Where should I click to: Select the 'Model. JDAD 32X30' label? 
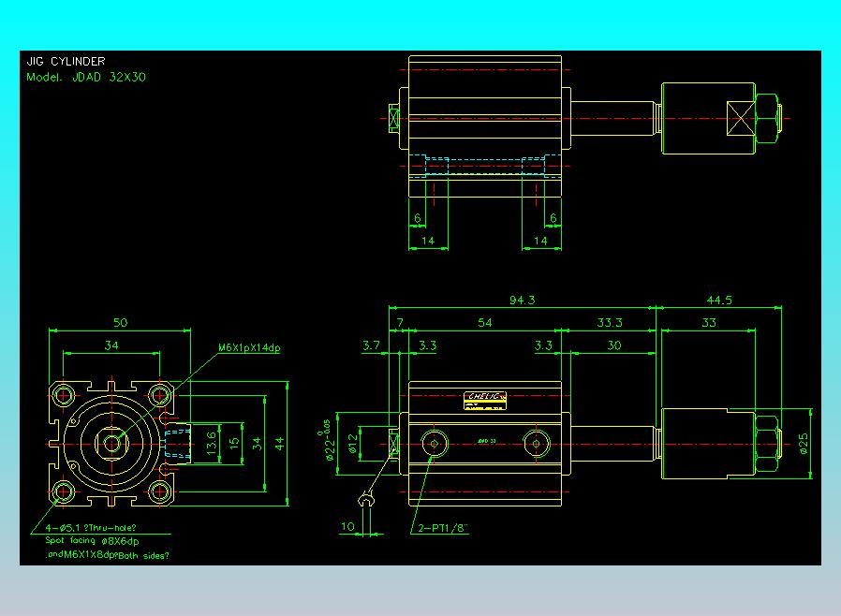(x=86, y=77)
